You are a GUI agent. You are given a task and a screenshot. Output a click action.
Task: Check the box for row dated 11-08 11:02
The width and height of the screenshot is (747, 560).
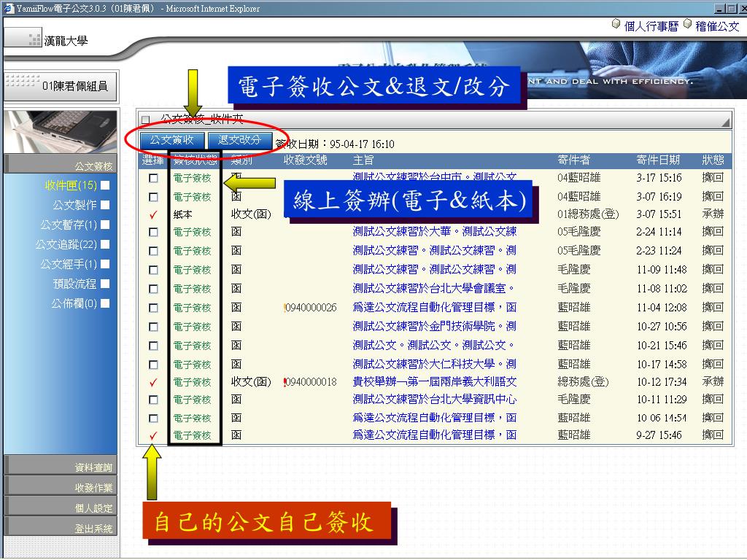153,289
